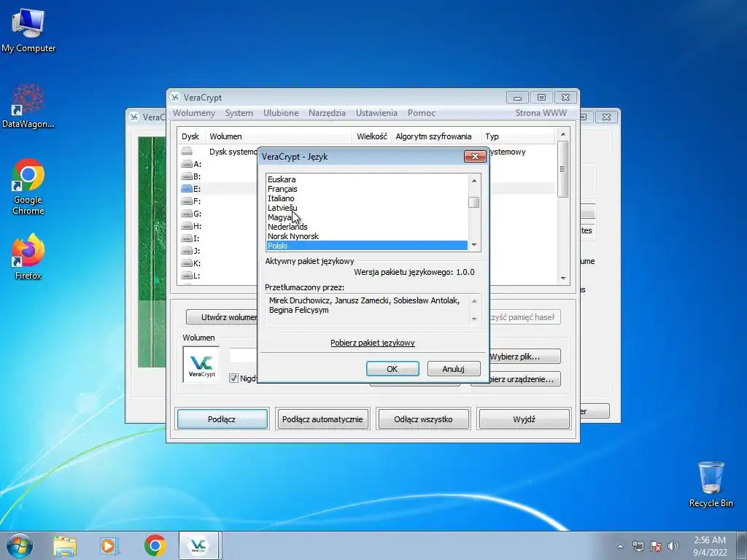
Task: Open the Ustawienia menu
Action: 376,113
